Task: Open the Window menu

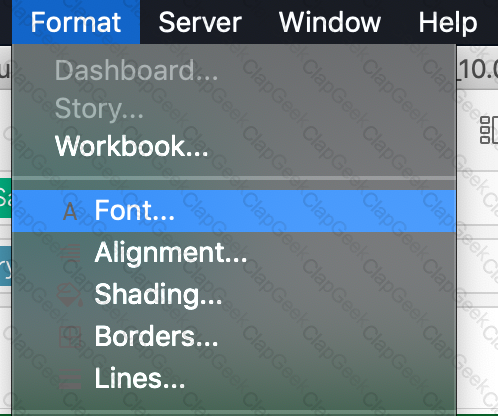Action: coord(330,22)
